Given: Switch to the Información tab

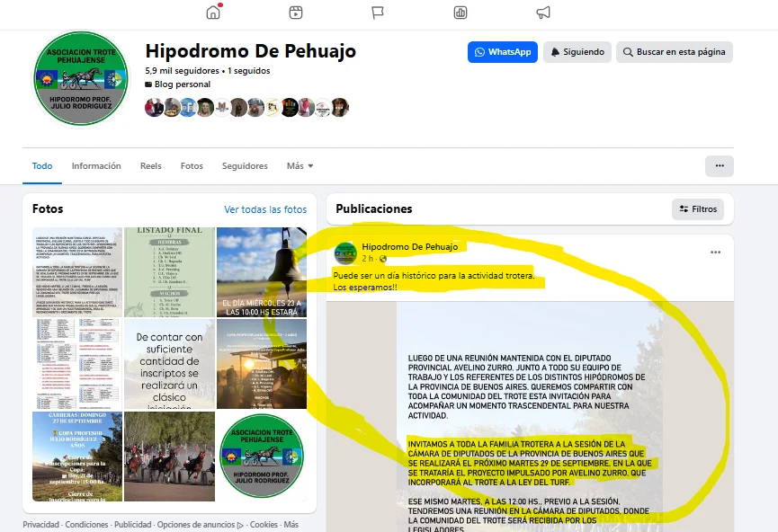Looking at the screenshot, I should coord(96,166).
